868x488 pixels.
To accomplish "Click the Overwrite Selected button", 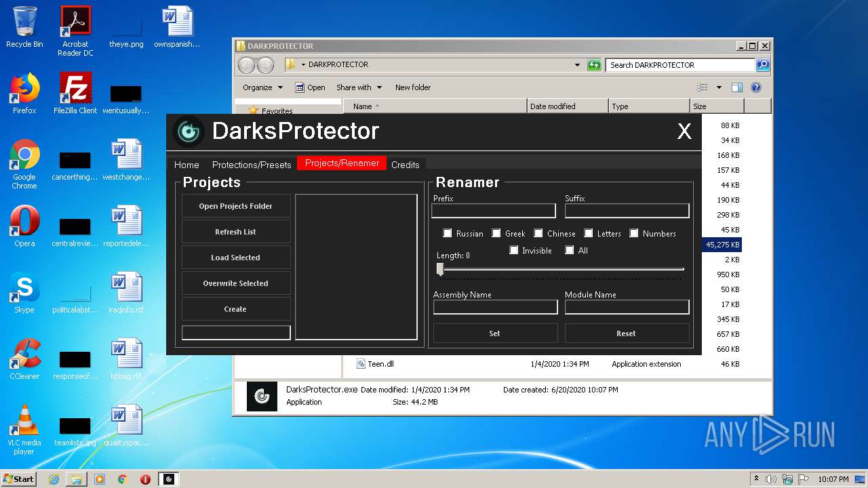I will [236, 283].
